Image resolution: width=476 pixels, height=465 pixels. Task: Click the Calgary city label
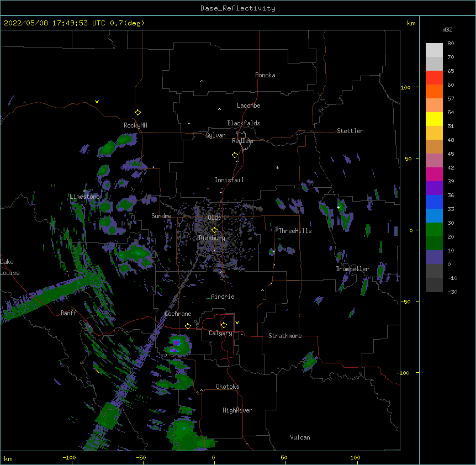coord(220,333)
